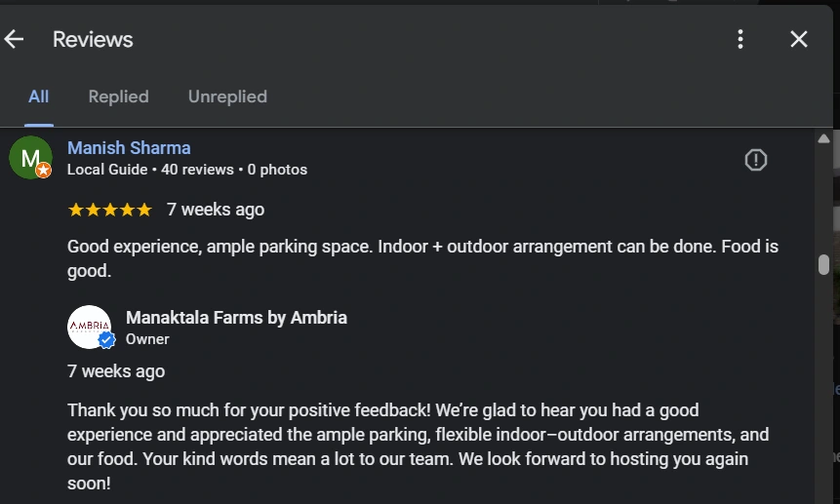The width and height of the screenshot is (840, 504).
Task: Click the orange Local Guide star badge
Action: [x=43, y=171]
